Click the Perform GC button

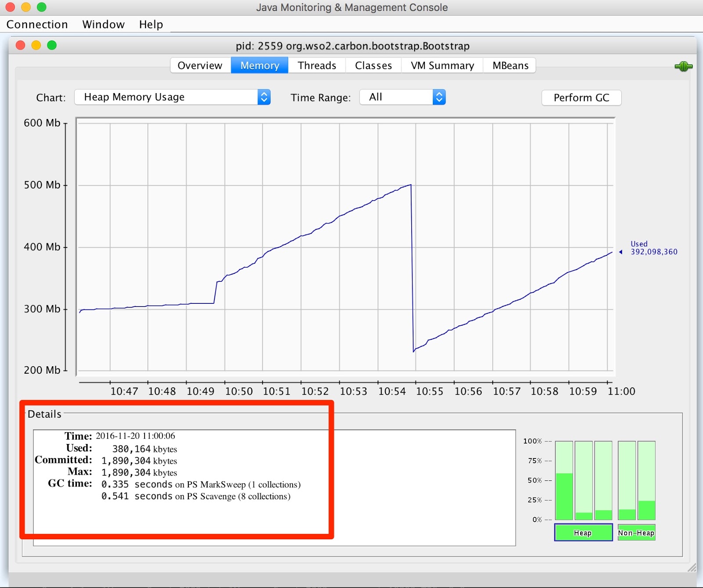pyautogui.click(x=581, y=97)
